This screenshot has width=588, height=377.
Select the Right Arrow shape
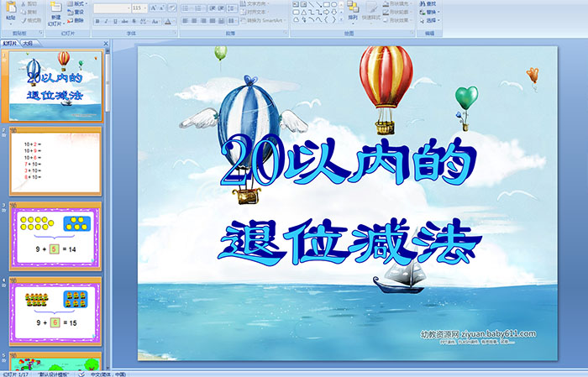pyautogui.click(x=326, y=13)
